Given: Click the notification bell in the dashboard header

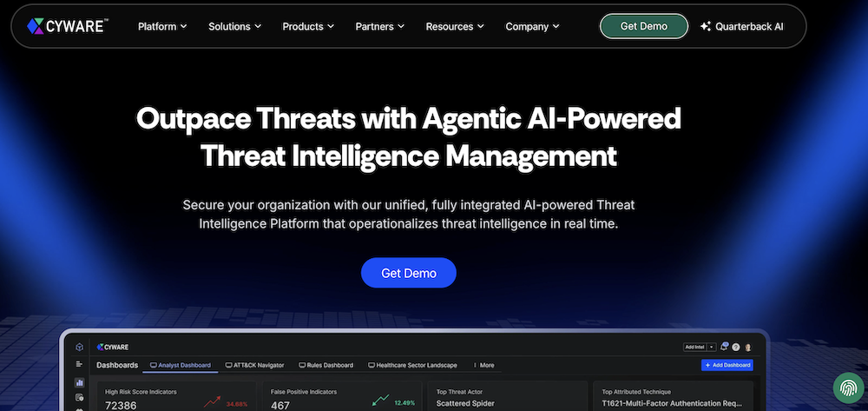Looking at the screenshot, I should pyautogui.click(x=724, y=347).
